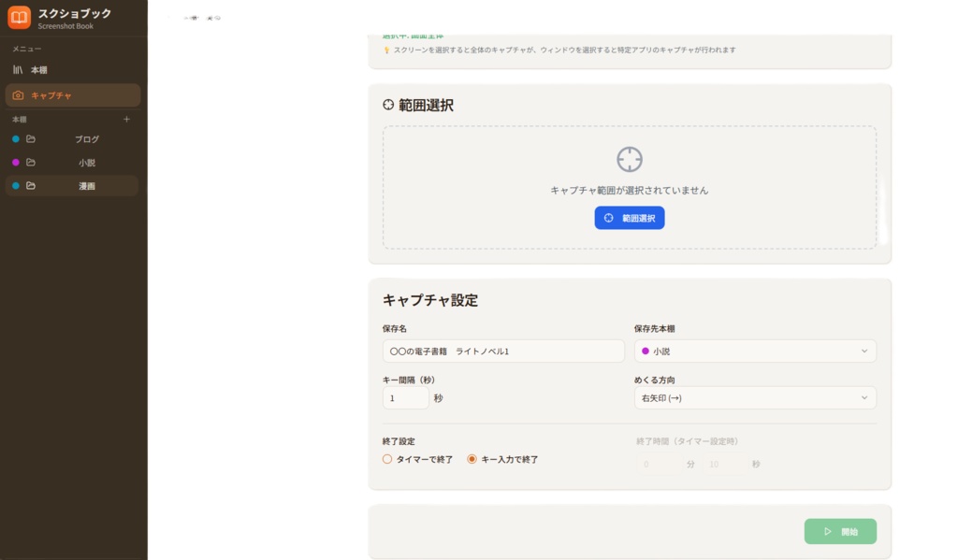The image size is (958, 560).
Task: Click the blue 範囲選択 button
Action: pos(630,217)
